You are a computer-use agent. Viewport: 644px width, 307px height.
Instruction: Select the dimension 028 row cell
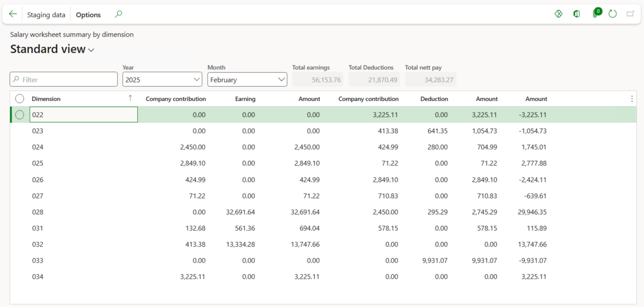pyautogui.click(x=38, y=212)
